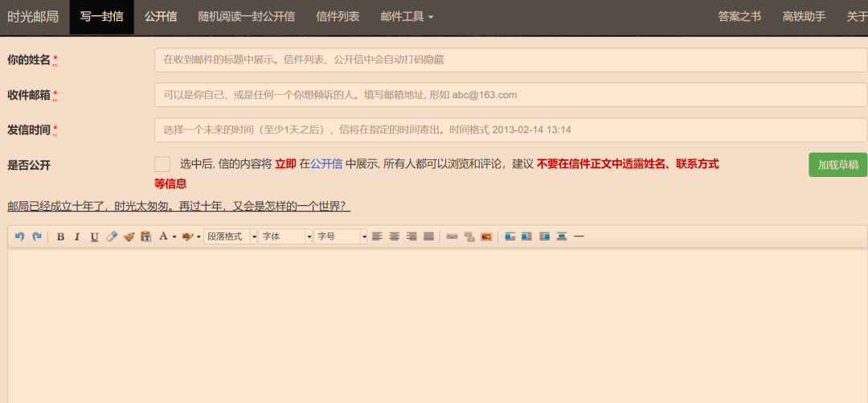Open font color dropdown arrow
Viewport: 868px width, 403px height.
tap(174, 236)
